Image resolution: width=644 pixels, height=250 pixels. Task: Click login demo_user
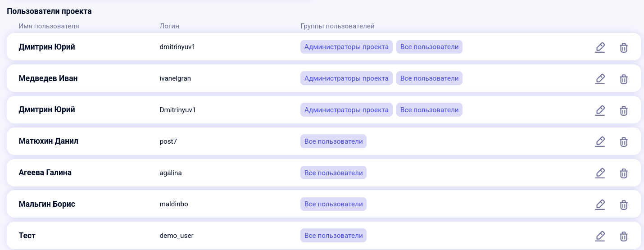click(x=177, y=236)
